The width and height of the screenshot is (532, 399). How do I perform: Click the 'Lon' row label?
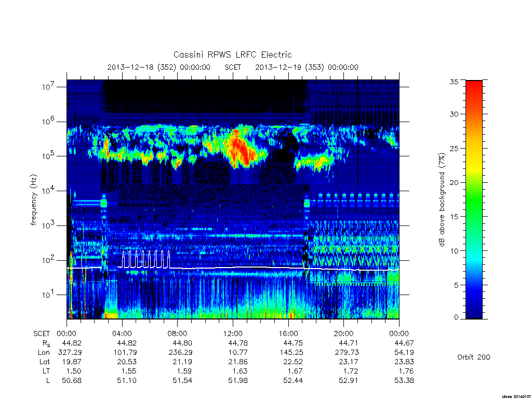(x=44, y=353)
